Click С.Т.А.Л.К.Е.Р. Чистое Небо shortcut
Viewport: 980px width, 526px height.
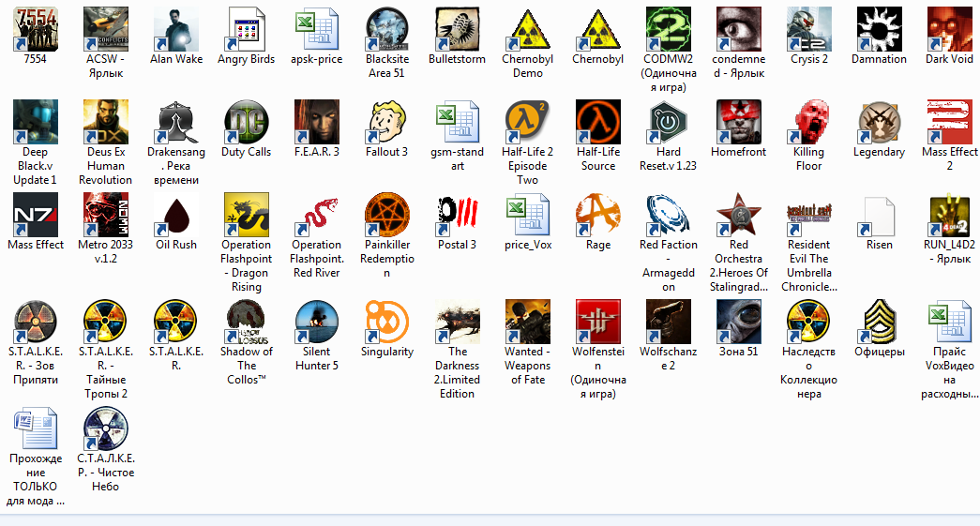(106, 428)
